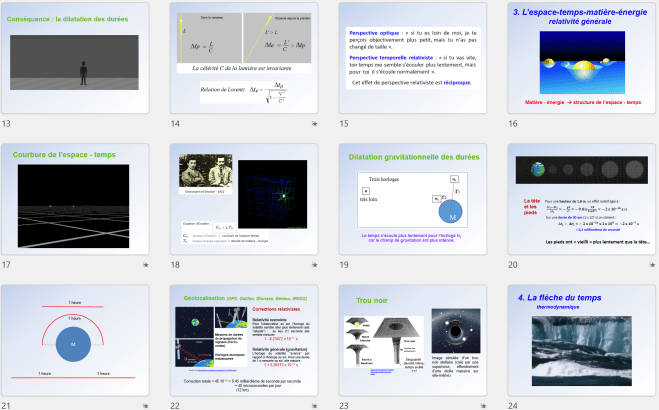Choose the 'Dilatation gravitationnelle des durées' slide
Image resolution: width=659 pixels, height=410 pixels.
[414, 199]
